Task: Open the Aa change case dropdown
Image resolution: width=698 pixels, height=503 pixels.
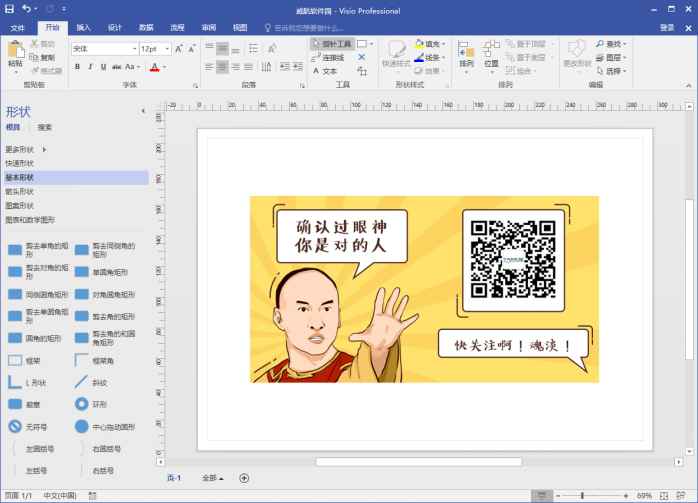Action: pos(133,67)
